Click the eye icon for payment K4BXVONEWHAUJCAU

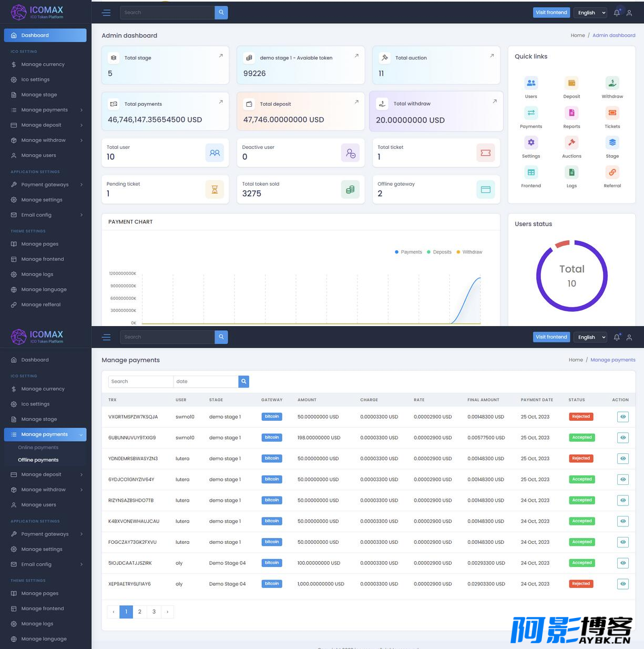623,521
